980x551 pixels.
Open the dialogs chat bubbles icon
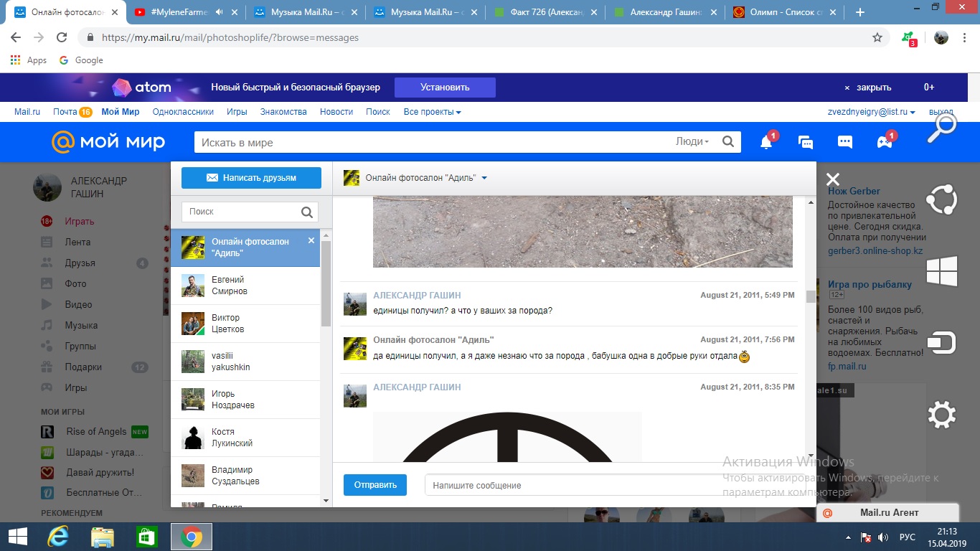pyautogui.click(x=806, y=142)
